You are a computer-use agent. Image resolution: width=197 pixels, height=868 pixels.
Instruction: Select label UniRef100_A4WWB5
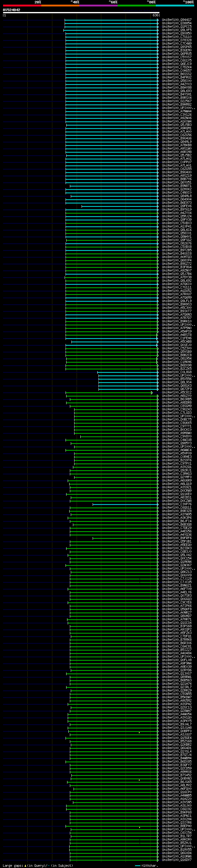pyautogui.click(x=177, y=796)
